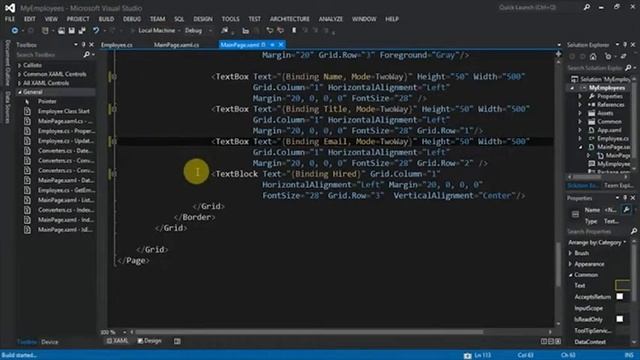Click the Visual Studio logo icon
Viewport: 640px width, 360px height.
(10, 8)
